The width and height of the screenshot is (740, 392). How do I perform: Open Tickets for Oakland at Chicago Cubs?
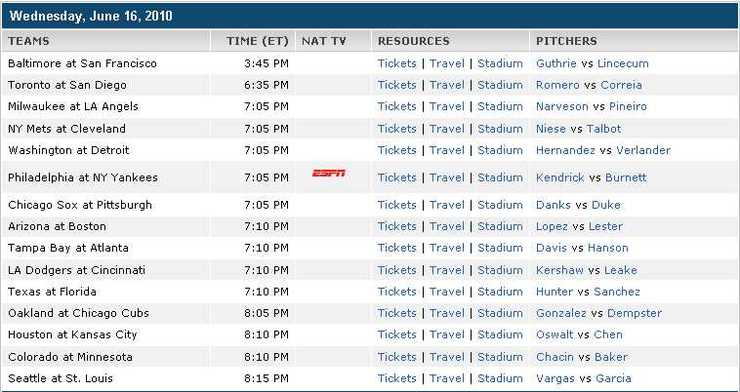[x=397, y=313]
